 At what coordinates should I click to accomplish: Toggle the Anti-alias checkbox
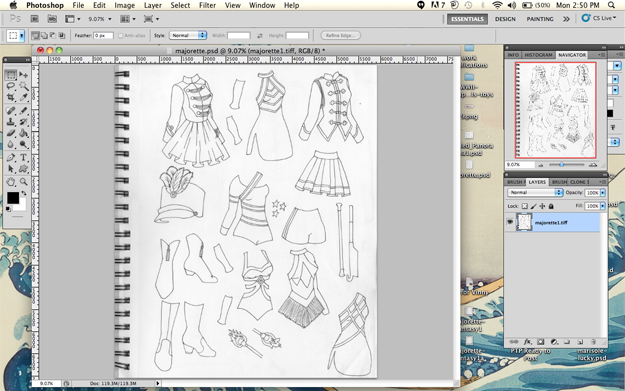[x=121, y=35]
